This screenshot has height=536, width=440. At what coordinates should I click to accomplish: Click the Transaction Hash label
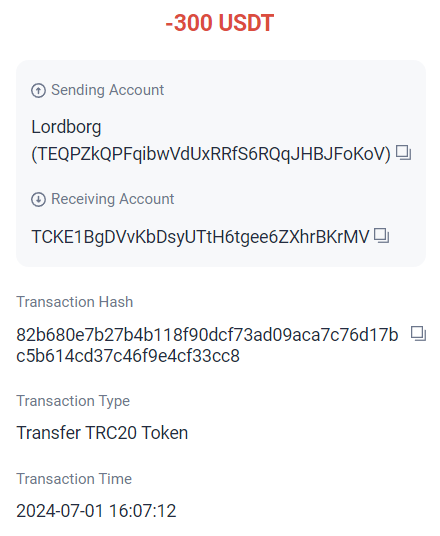click(75, 302)
